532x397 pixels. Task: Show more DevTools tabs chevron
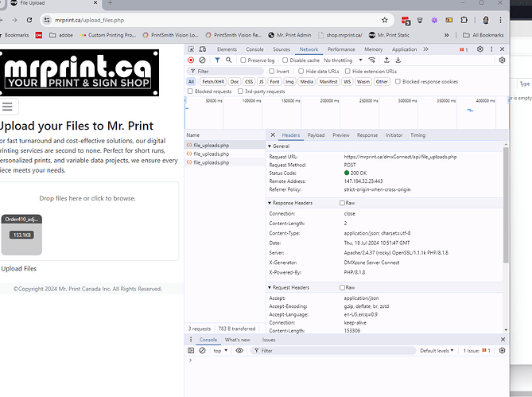click(x=425, y=49)
